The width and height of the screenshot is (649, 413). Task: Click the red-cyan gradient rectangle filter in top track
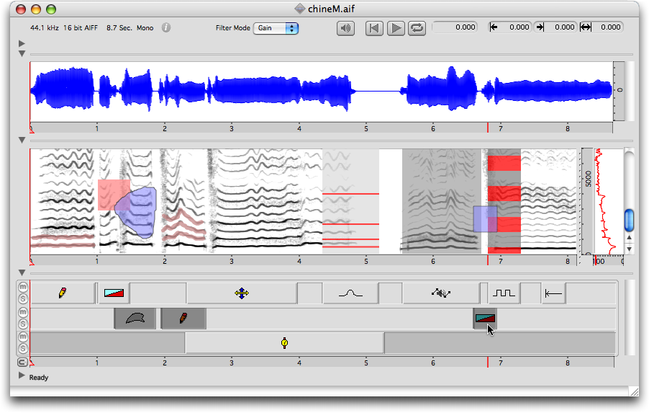point(114,293)
